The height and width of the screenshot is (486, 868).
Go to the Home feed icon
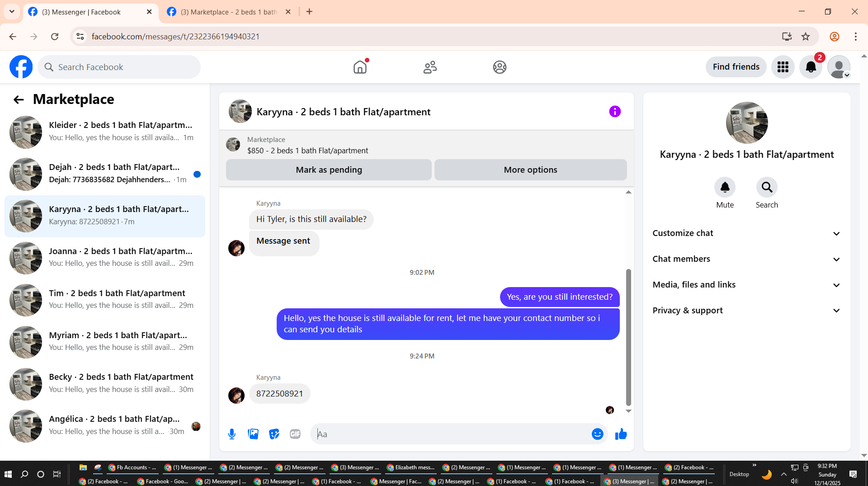pyautogui.click(x=360, y=67)
